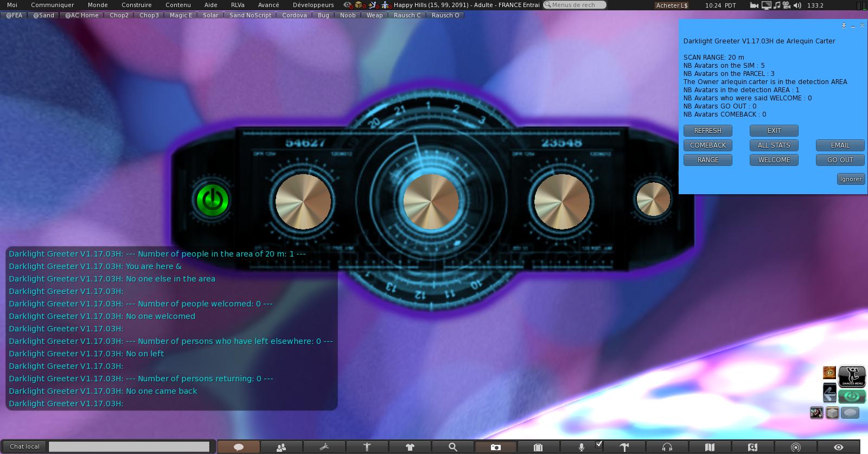868x454 pixels.
Task: Open the Développeurs menu
Action: 313,5
